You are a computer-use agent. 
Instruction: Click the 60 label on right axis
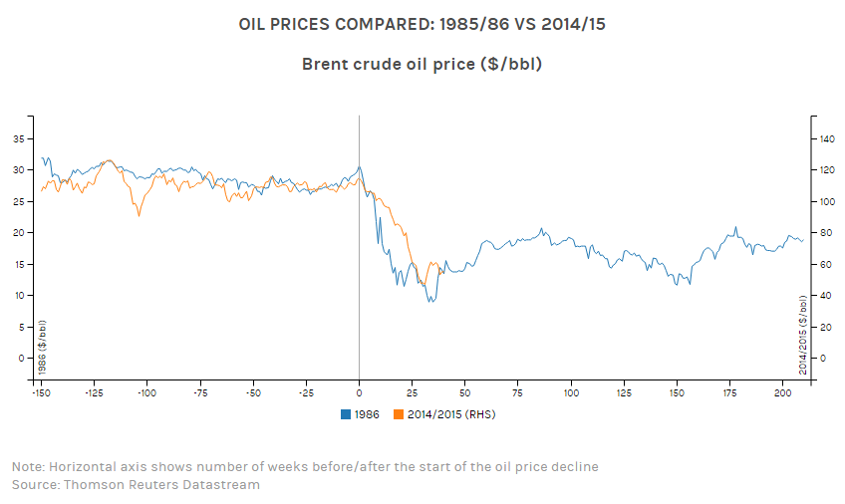(825, 264)
